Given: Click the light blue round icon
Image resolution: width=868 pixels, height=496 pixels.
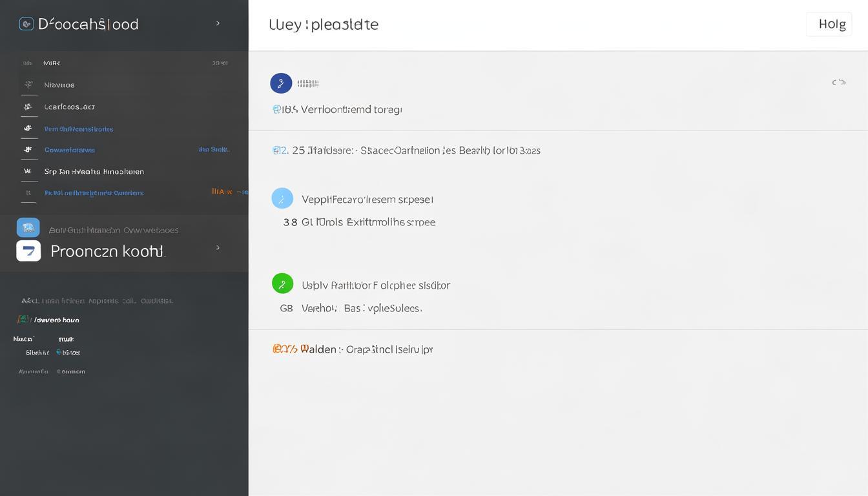Looking at the screenshot, I should click(x=282, y=198).
